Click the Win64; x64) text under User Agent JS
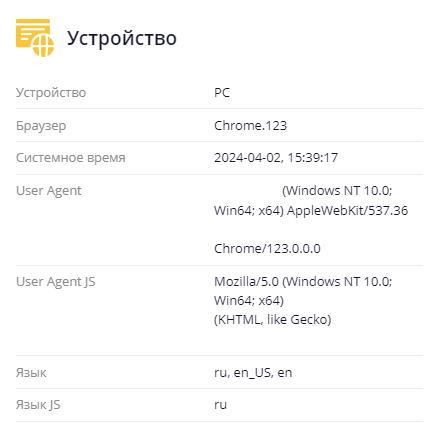This screenshot has height=441, width=439. click(249, 301)
